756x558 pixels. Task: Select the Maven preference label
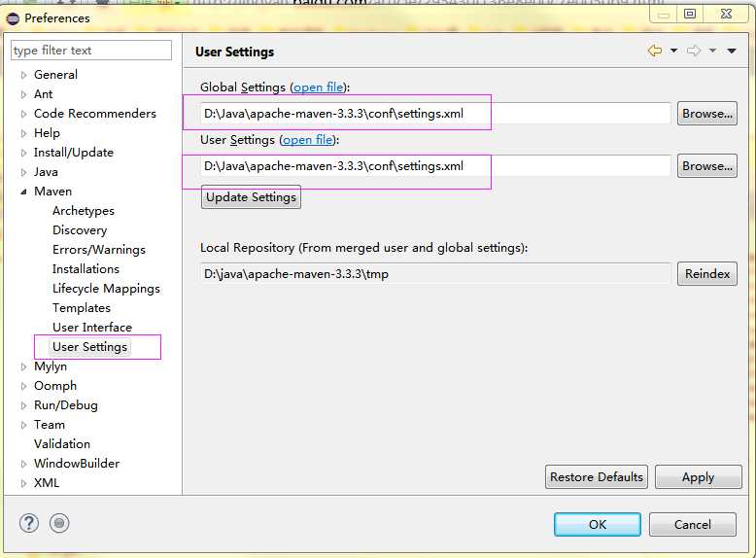click(53, 192)
